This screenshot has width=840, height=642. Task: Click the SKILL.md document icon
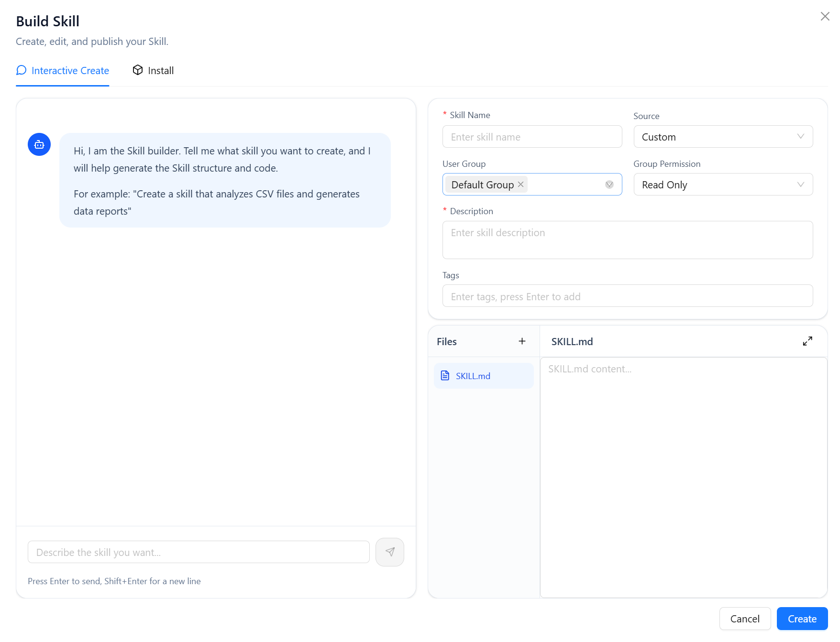tap(445, 376)
